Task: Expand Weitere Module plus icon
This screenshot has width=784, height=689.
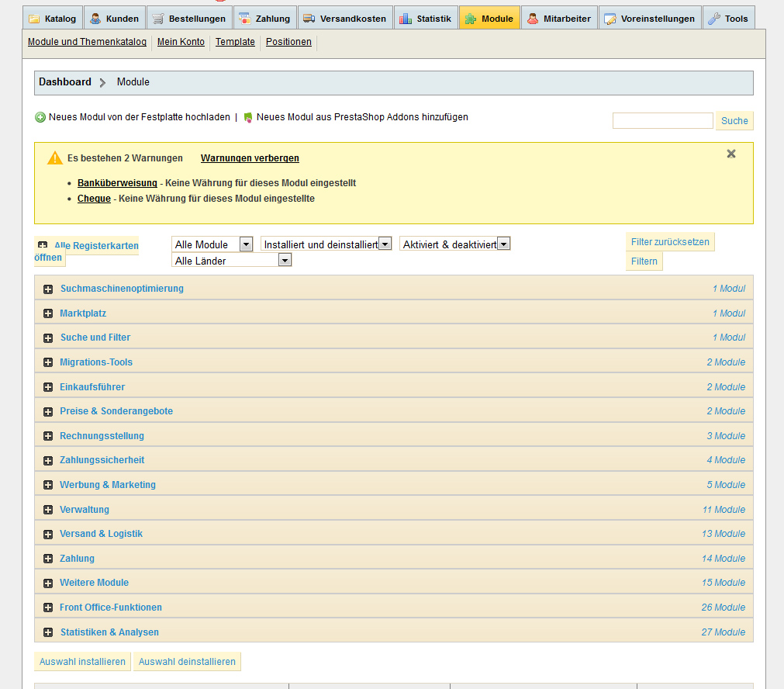Action: (48, 583)
